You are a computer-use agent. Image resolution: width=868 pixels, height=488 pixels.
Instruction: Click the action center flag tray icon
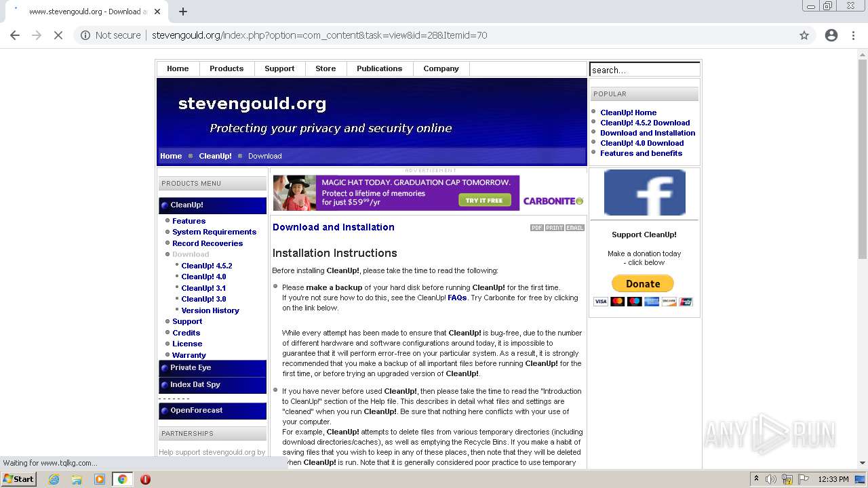(803, 479)
